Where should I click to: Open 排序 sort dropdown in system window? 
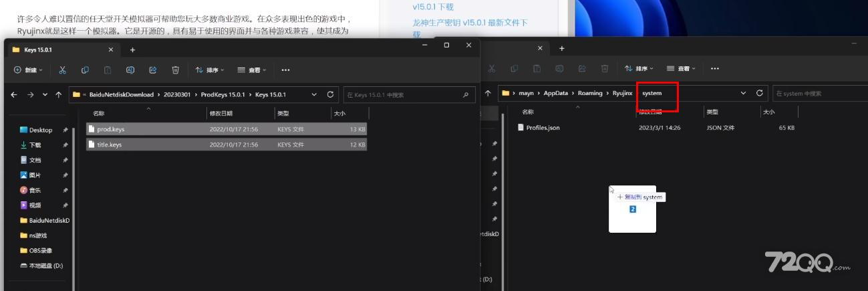click(x=639, y=68)
